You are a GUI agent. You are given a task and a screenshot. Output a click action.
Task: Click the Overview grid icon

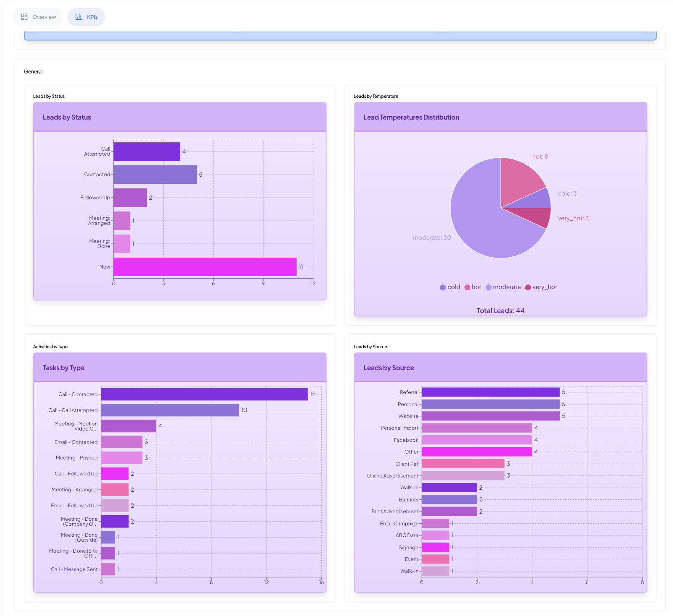[24, 17]
